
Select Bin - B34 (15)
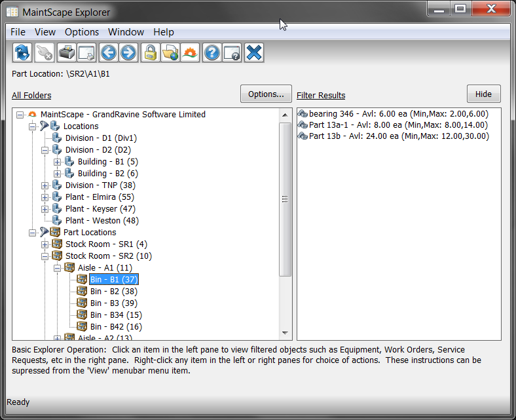tap(116, 315)
